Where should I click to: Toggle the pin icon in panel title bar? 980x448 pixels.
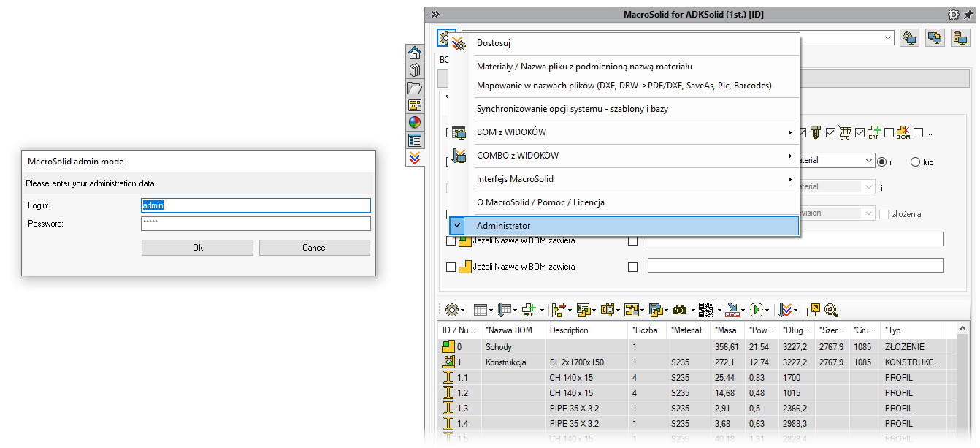click(968, 15)
